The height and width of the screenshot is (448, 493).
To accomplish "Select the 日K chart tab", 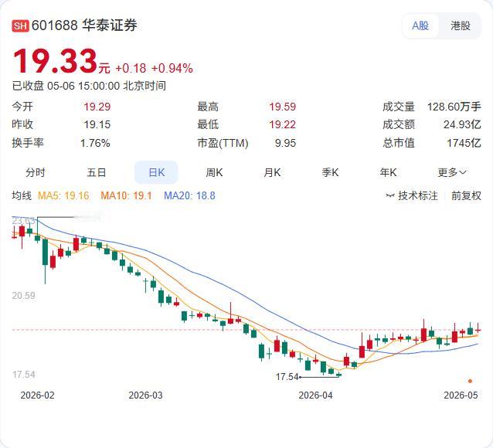I will click(x=156, y=172).
